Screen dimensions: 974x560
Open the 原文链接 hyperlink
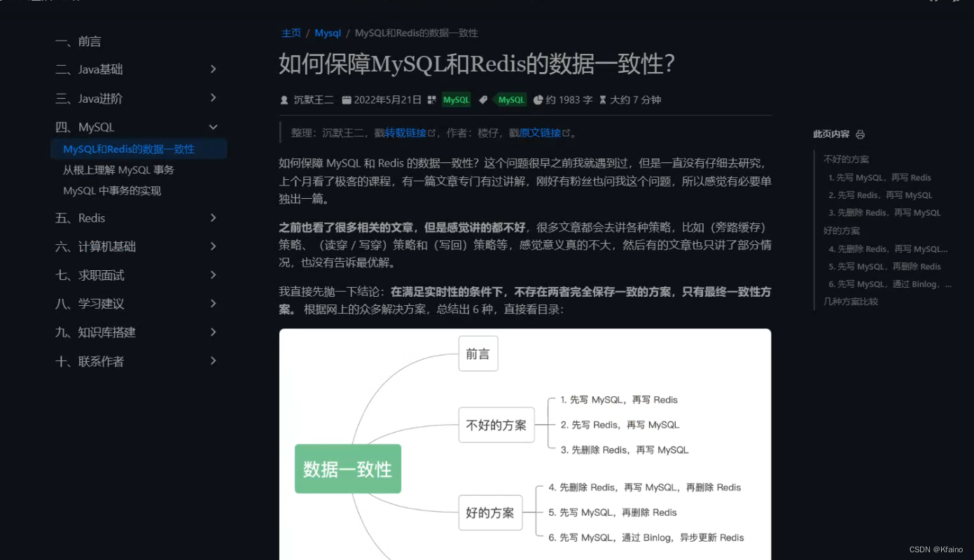[540, 133]
